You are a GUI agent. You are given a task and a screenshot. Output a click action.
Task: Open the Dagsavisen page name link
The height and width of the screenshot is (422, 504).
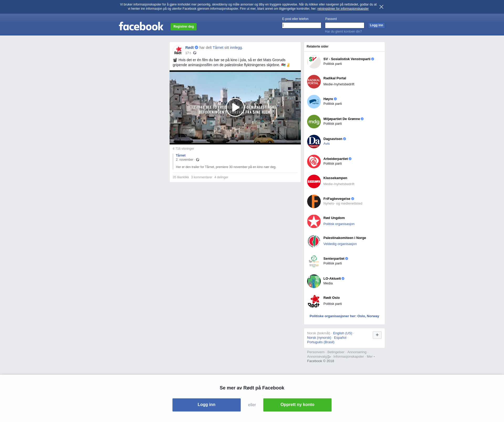coord(333,139)
